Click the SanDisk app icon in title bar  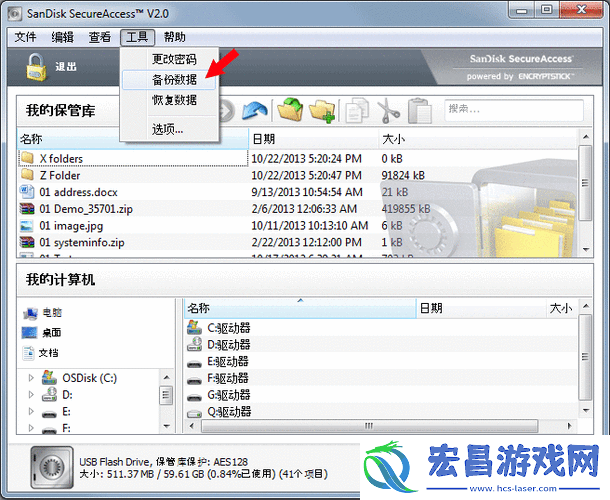point(15,14)
